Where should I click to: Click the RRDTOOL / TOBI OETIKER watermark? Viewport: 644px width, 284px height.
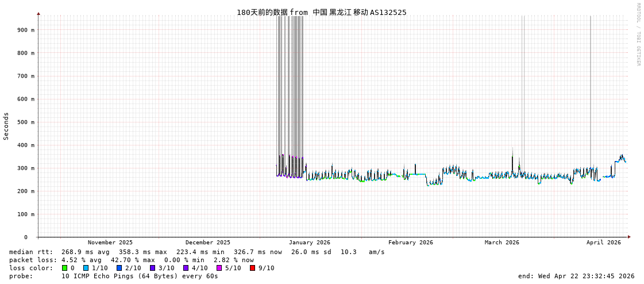tap(638, 34)
